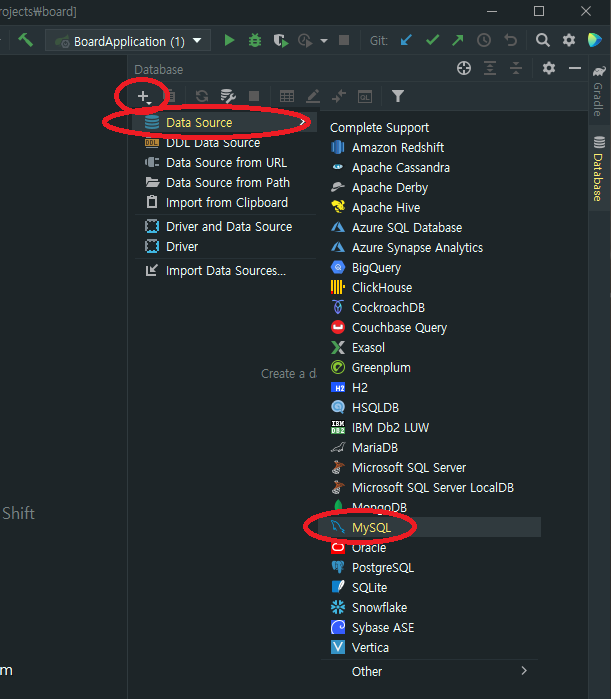Select Data Source from URL
This screenshot has width=611, height=699.
click(x=226, y=163)
